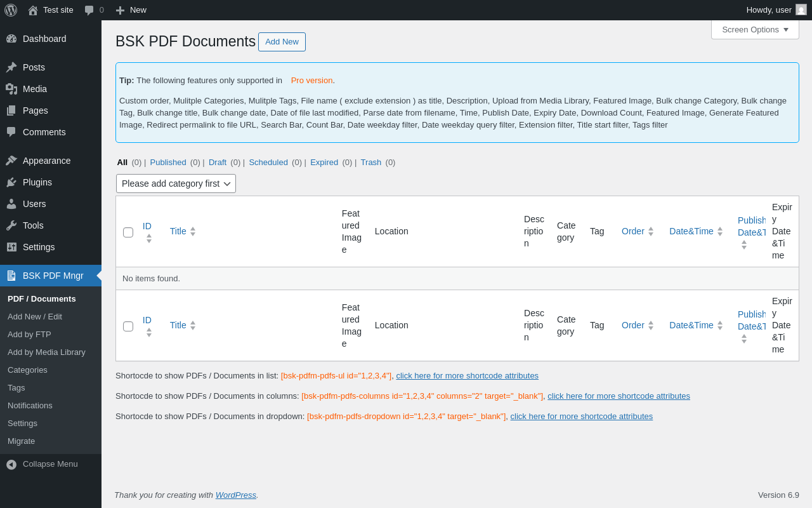812x508 pixels.
Task: Open dropdown shortcode attributes link
Action: [581, 416]
